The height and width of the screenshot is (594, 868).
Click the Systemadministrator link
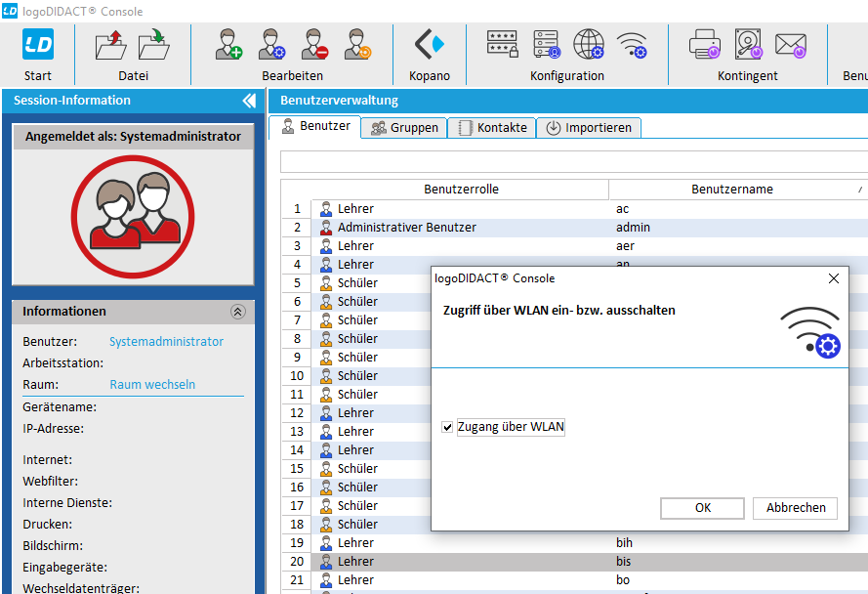pos(166,342)
